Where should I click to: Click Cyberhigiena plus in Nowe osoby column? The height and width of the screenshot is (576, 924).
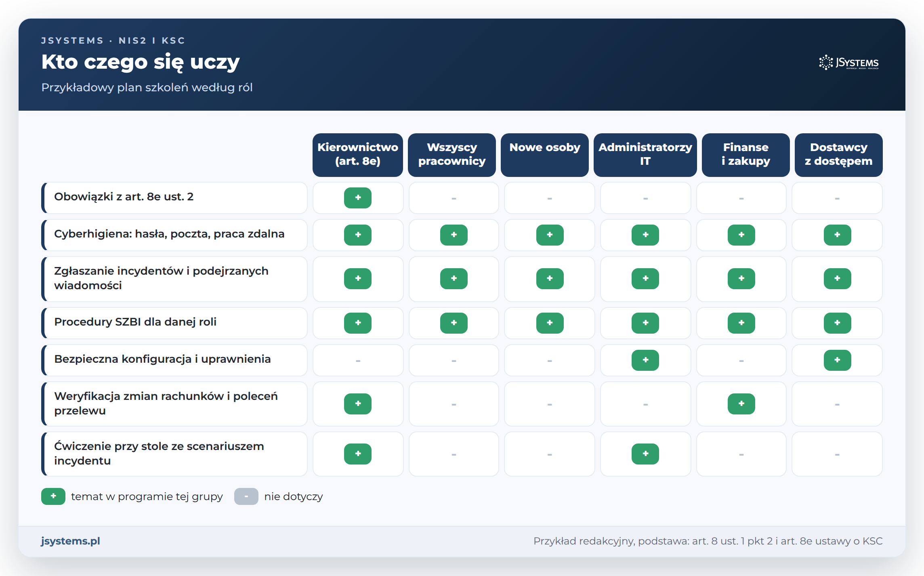coord(550,235)
